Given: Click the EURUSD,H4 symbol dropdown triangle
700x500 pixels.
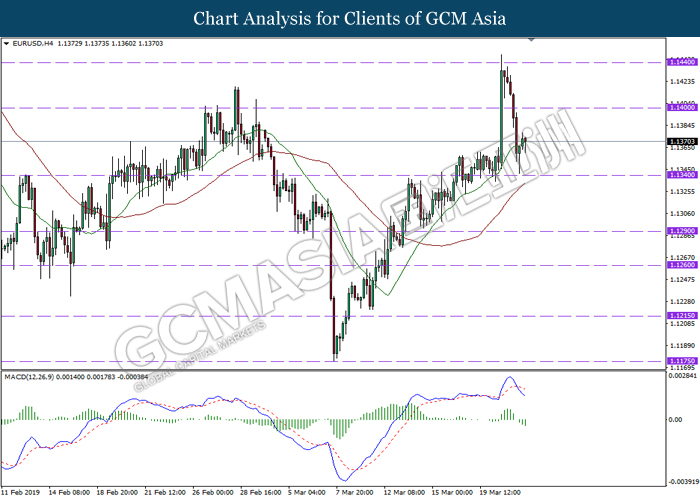Looking at the screenshot, I should 6,44.
